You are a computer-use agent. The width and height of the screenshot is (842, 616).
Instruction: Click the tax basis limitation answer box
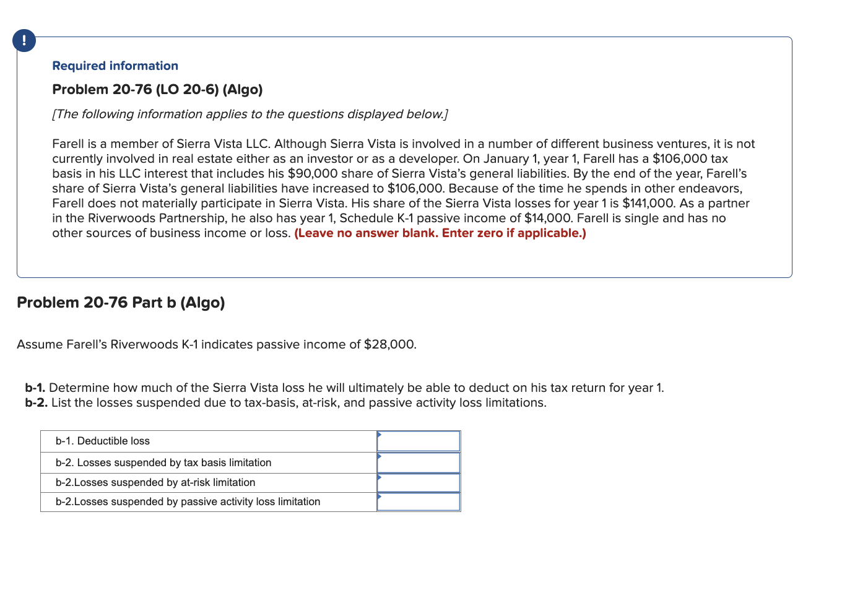click(x=419, y=462)
